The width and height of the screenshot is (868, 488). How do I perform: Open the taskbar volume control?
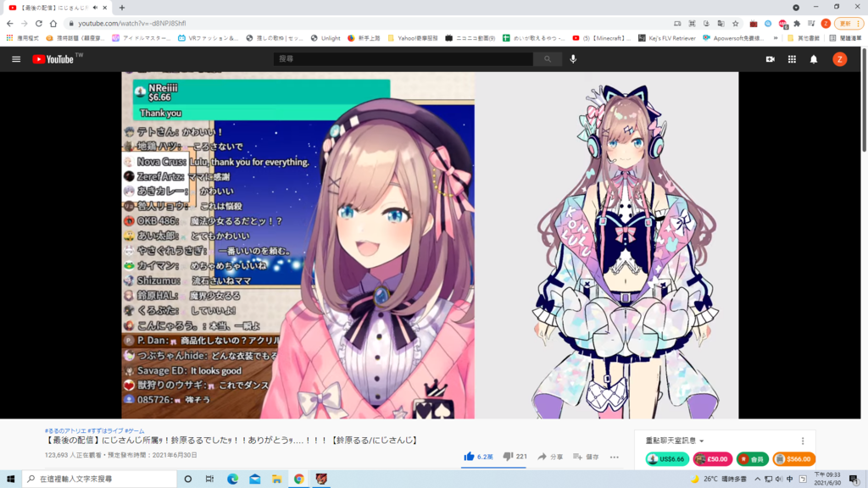click(x=779, y=479)
